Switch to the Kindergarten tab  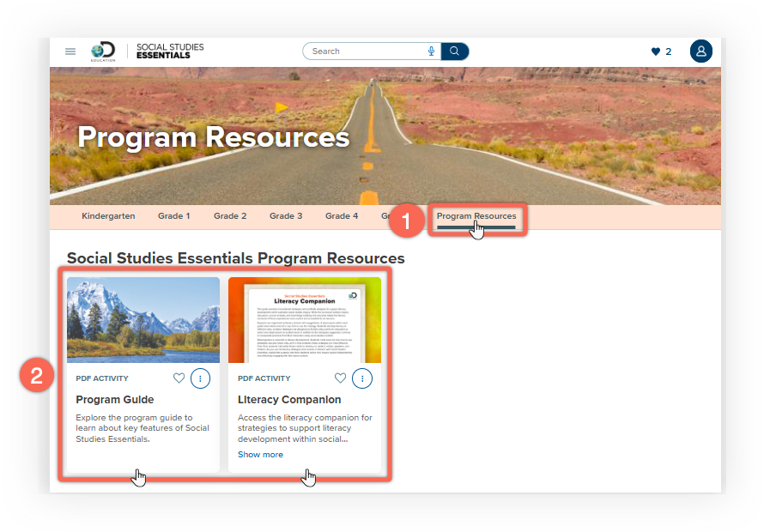(108, 216)
